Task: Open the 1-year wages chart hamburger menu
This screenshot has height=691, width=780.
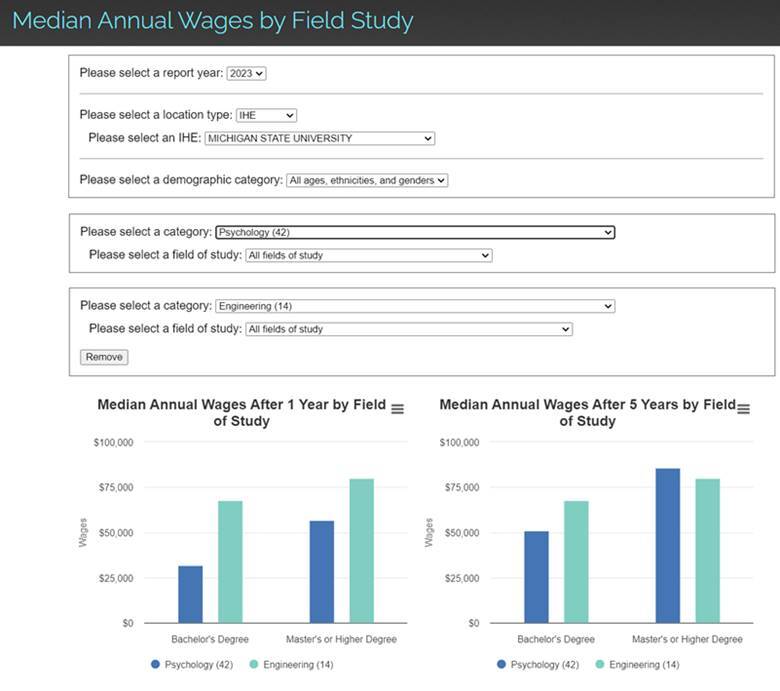Action: (397, 409)
